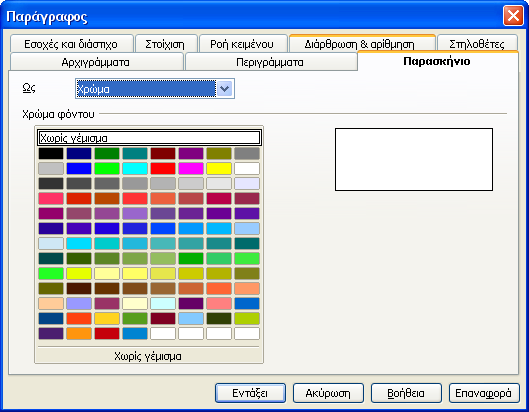Select the Ροή κειμένου tab
Screen dimensions: 529x412
coord(242,44)
